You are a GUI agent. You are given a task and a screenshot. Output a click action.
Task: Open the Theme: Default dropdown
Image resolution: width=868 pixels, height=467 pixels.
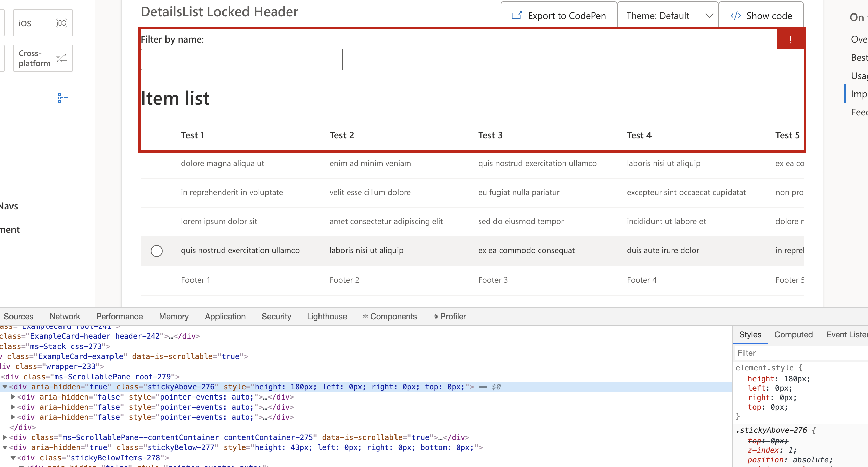[668, 16]
